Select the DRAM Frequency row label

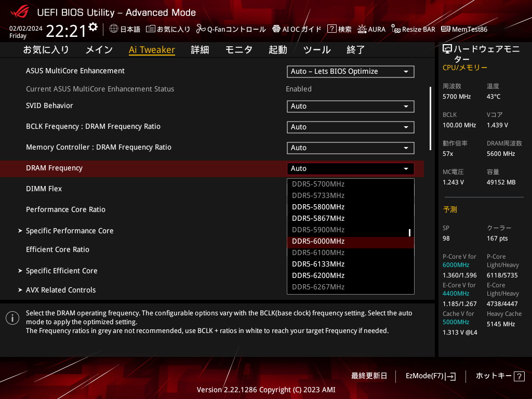point(54,168)
